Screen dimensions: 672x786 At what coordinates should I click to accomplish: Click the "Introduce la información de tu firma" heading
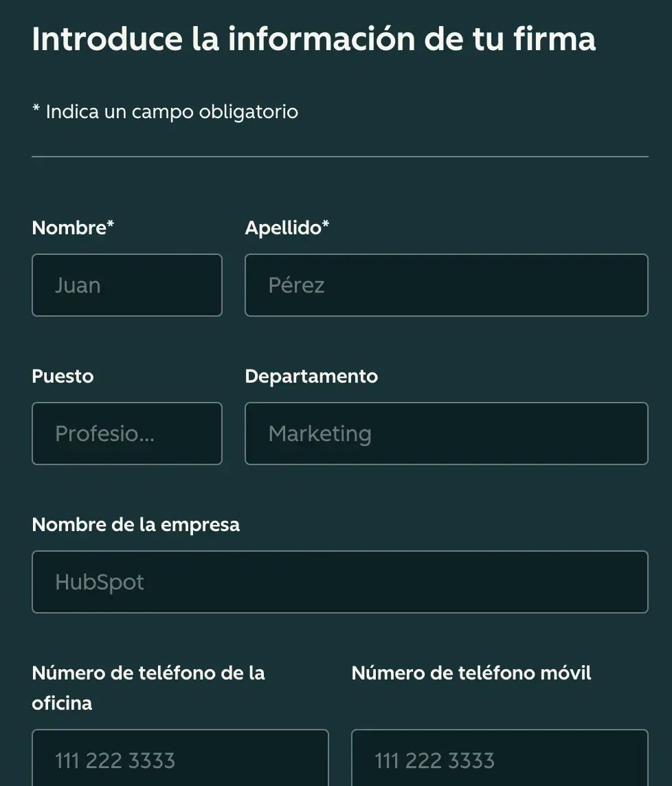click(313, 39)
